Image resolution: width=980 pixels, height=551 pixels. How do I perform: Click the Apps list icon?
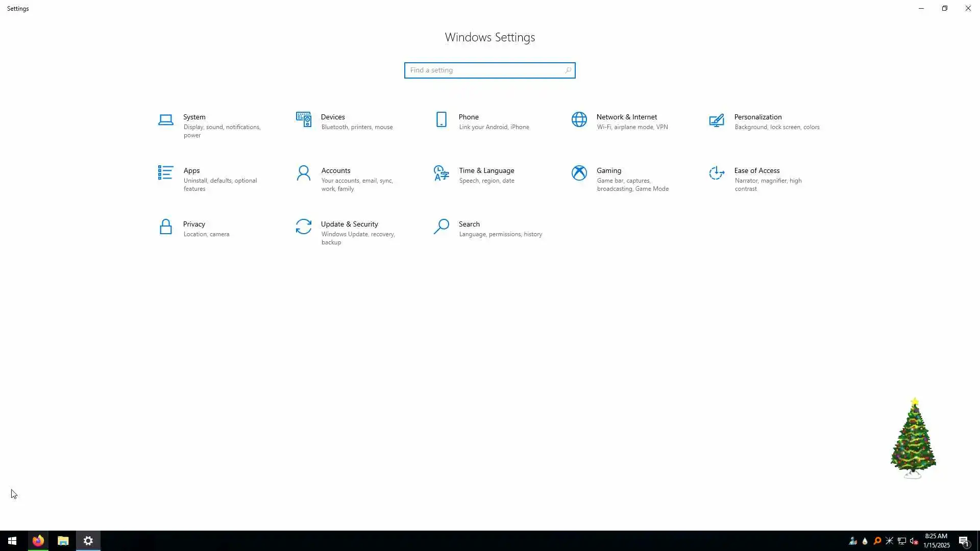(165, 173)
